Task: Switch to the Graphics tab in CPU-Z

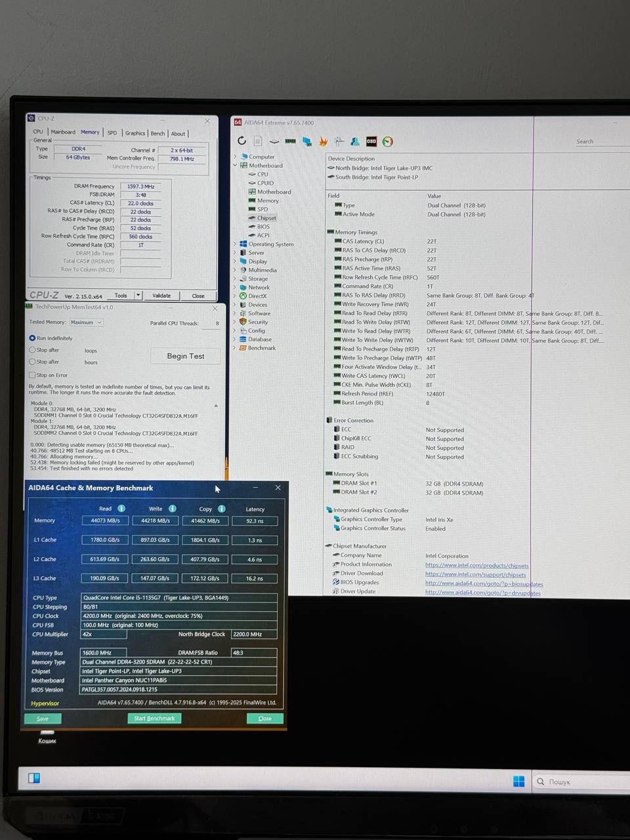Action: [135, 133]
